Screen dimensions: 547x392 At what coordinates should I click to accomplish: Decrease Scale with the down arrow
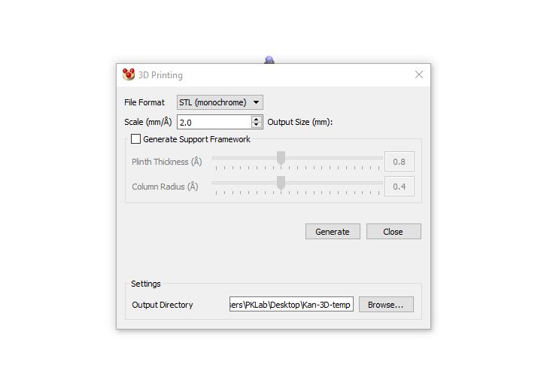coord(257,125)
